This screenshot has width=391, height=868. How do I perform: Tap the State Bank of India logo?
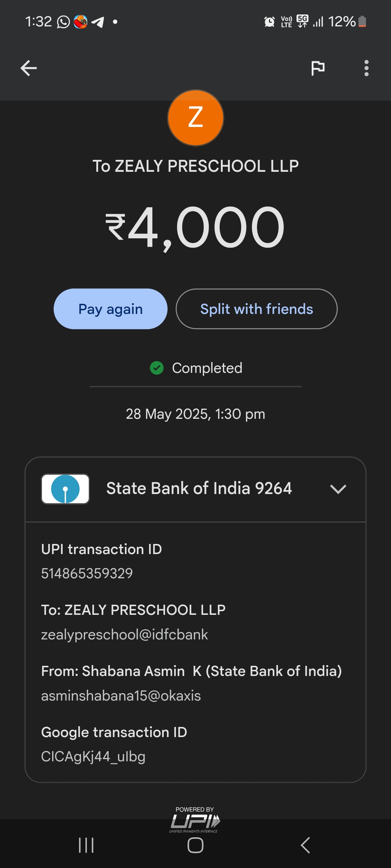[x=65, y=489]
